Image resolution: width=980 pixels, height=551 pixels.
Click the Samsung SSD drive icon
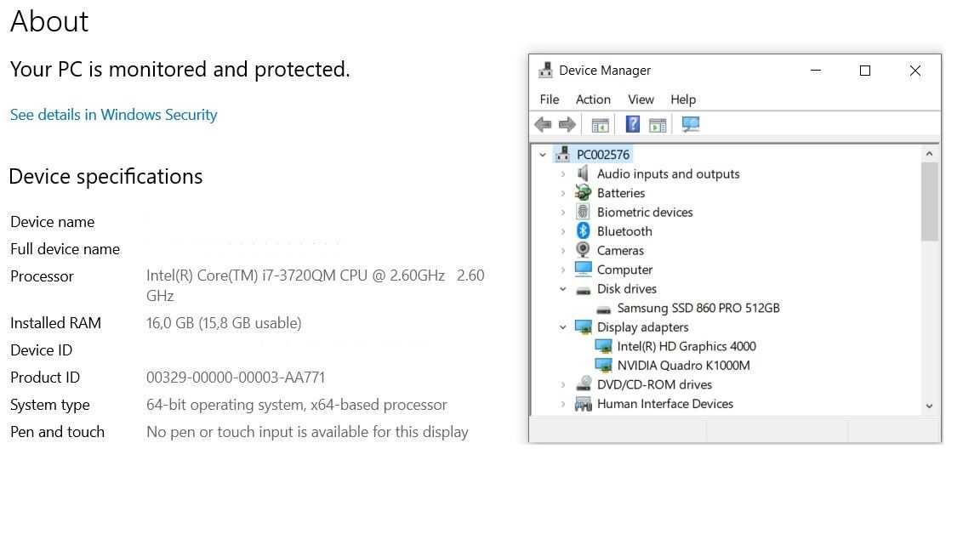click(x=603, y=310)
